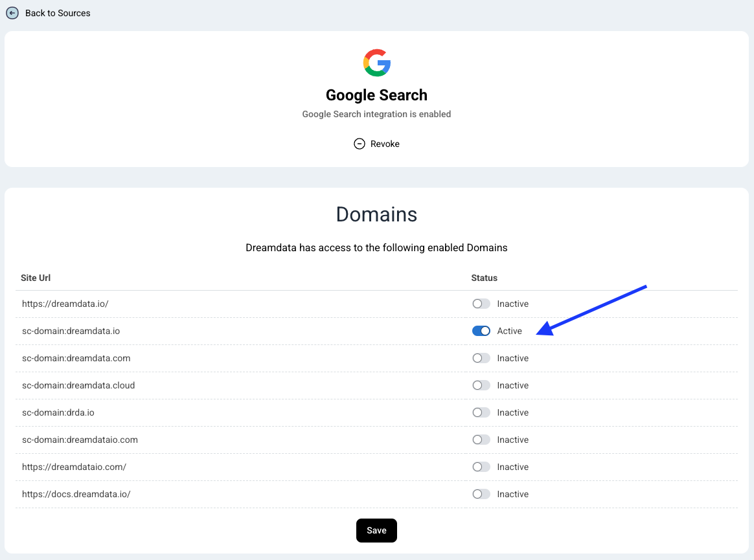
Task: Select the sc-domain:drda.io URL text
Action: pyautogui.click(x=58, y=412)
